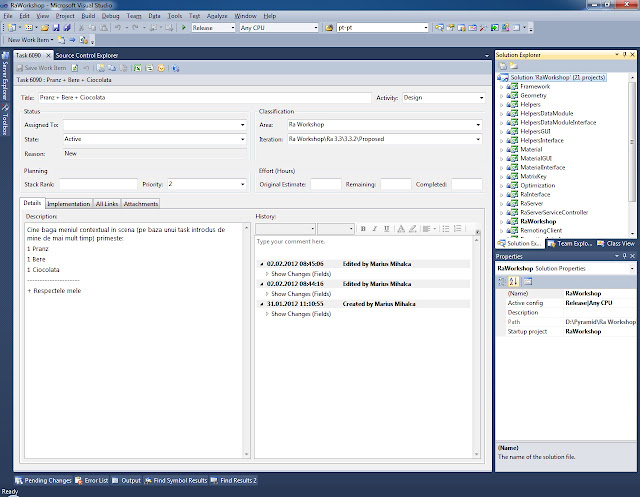Choose highlight color in History toolbar
The width and height of the screenshot is (640, 497).
click(x=413, y=229)
